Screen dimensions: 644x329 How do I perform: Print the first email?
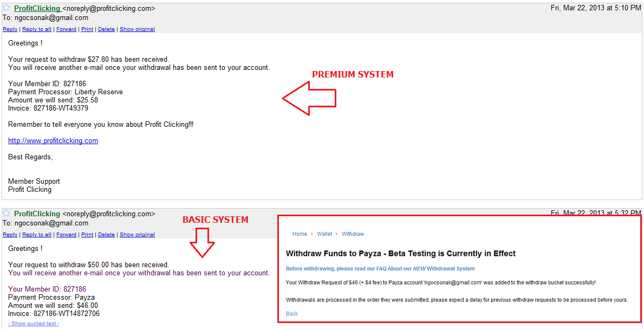point(87,29)
